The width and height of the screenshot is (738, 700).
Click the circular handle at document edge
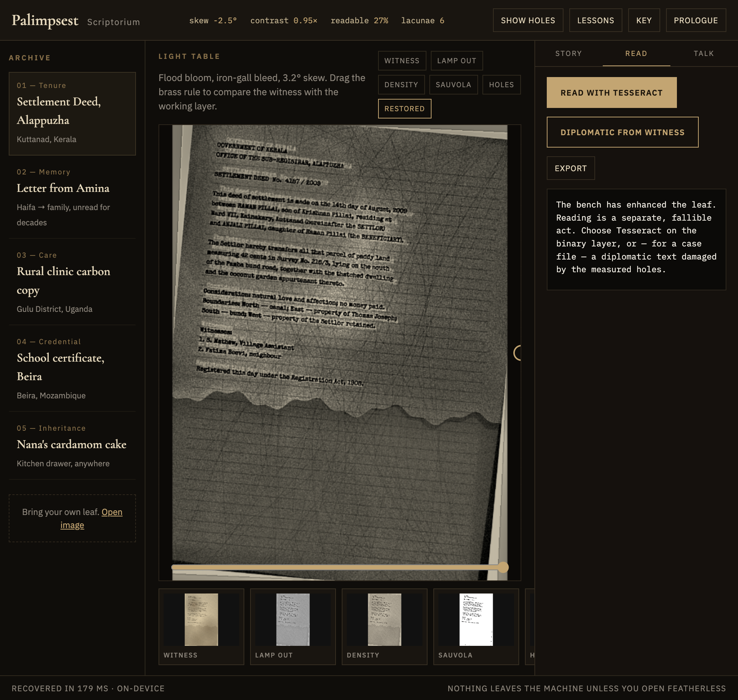[x=517, y=353]
